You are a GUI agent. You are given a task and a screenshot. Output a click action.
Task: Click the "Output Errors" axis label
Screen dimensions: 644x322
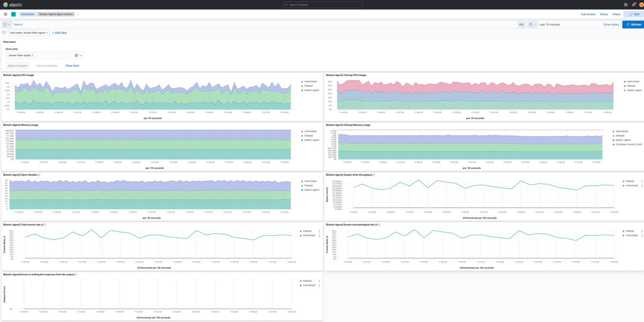tap(4, 294)
